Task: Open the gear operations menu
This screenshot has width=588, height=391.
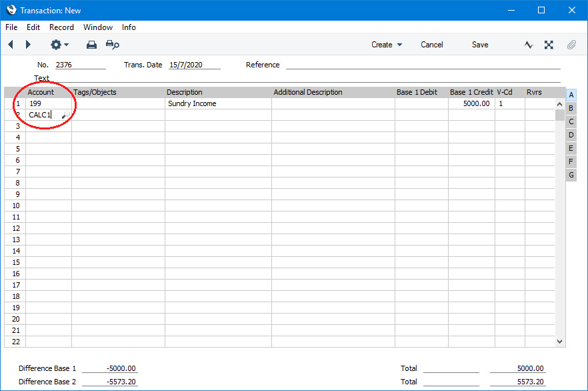Action: (59, 45)
